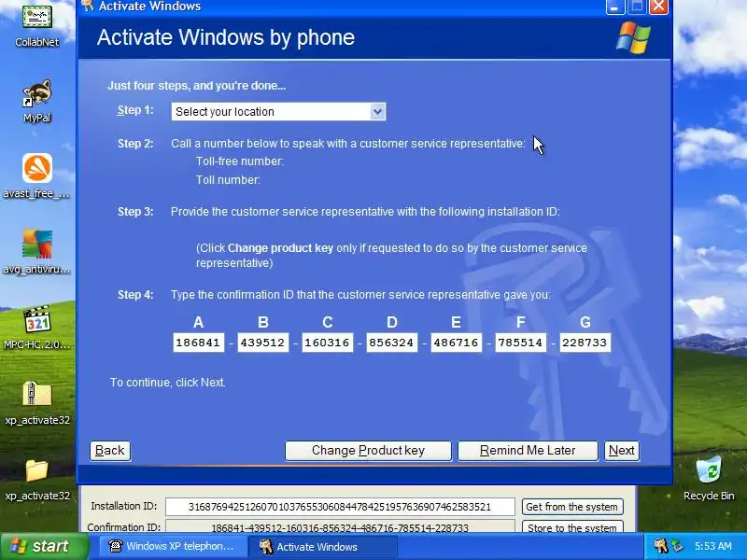Click Get from the system button
This screenshot has width=747, height=560.
click(572, 507)
